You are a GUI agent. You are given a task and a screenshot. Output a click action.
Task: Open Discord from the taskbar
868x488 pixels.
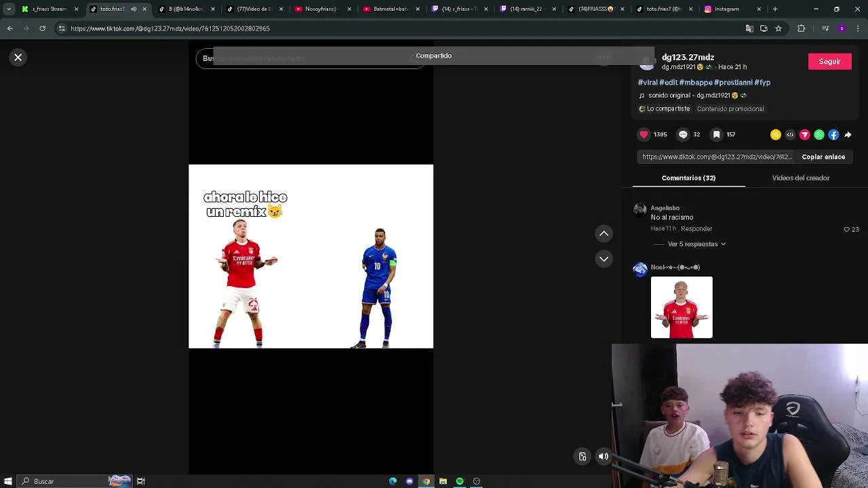pyautogui.click(x=410, y=481)
